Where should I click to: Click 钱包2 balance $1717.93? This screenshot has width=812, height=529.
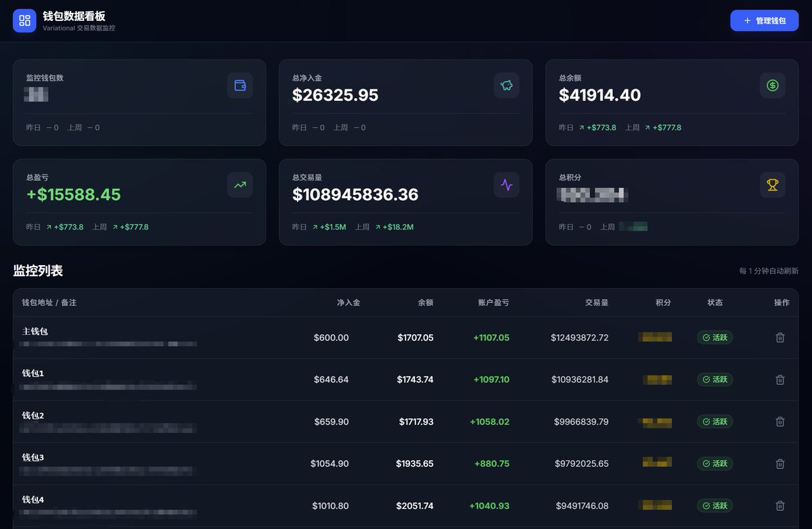pos(416,421)
